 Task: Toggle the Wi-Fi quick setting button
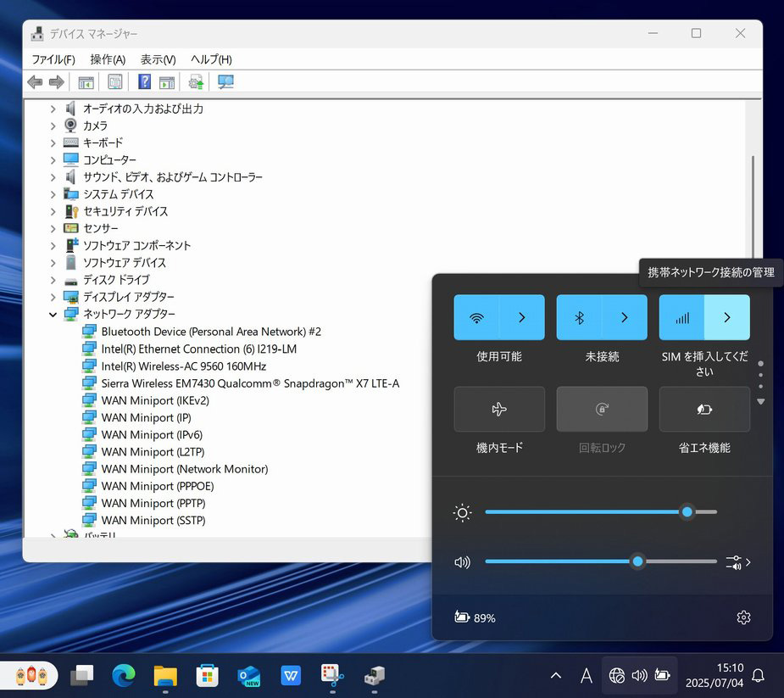[477, 317]
